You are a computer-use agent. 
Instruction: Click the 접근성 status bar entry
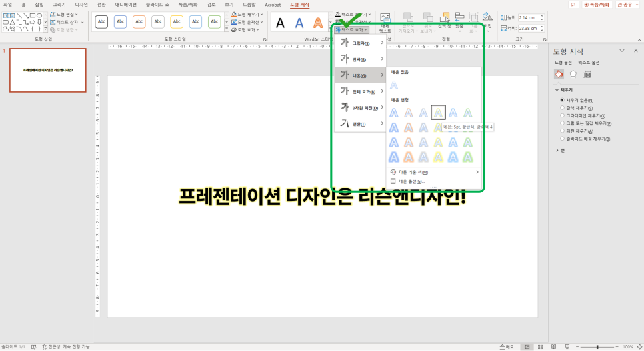pyautogui.click(x=66, y=347)
